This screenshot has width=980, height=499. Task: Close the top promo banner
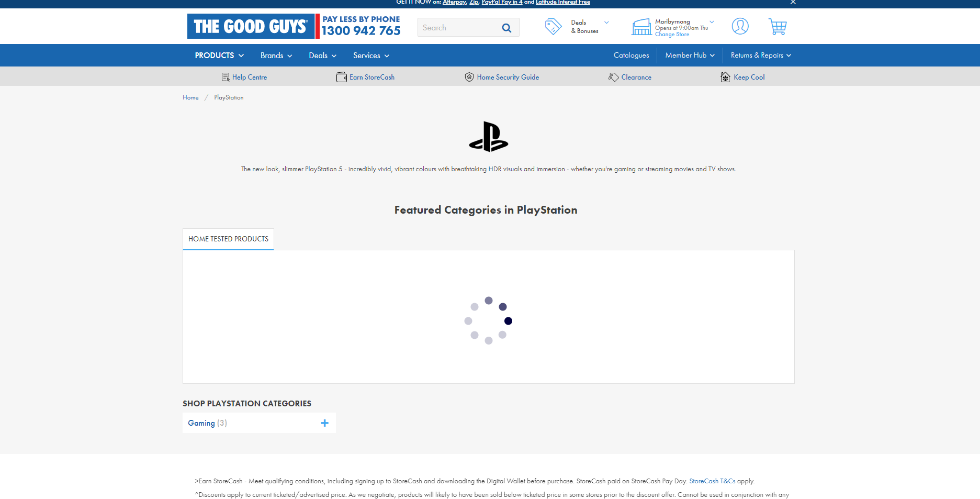[x=793, y=3]
